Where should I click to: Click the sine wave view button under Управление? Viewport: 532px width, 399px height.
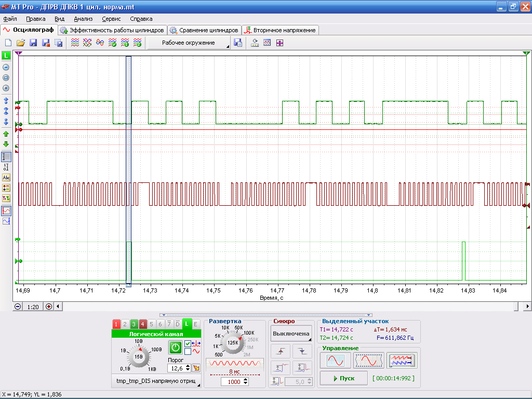pyautogui.click(x=336, y=361)
